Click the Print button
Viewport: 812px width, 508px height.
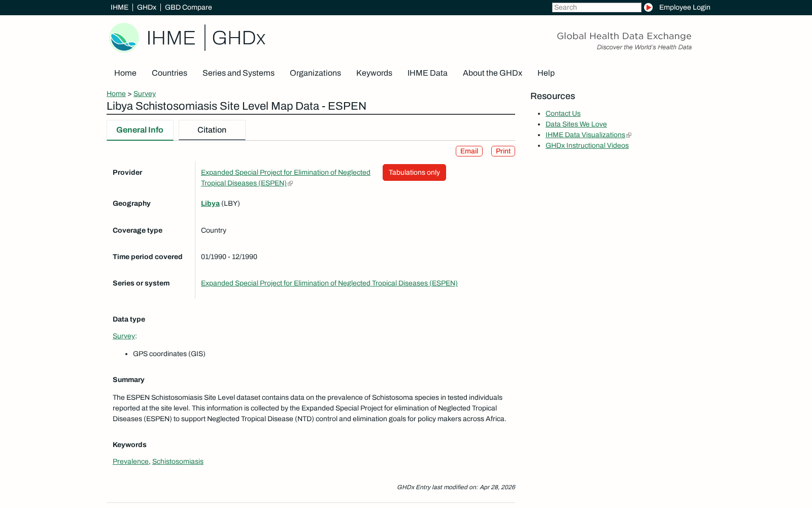pos(503,151)
